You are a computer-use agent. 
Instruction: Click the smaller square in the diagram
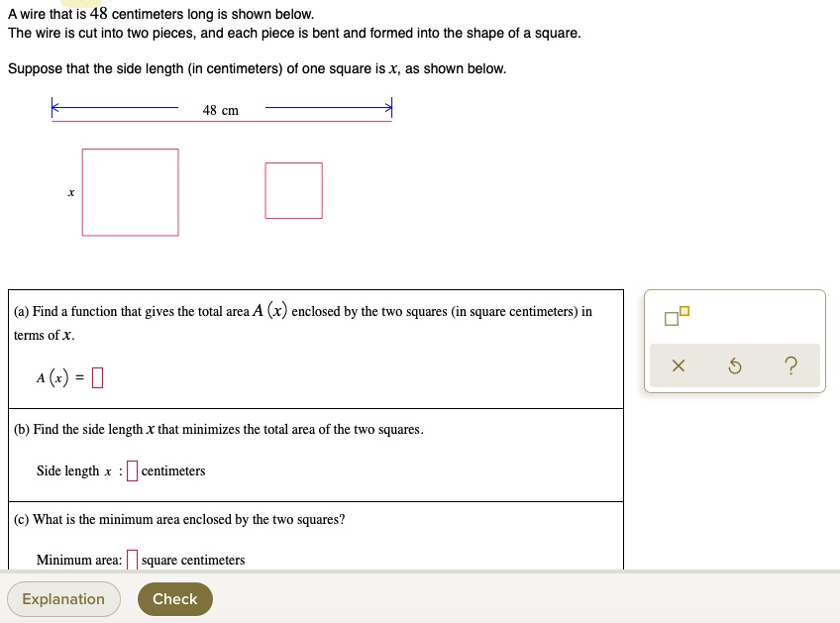[293, 191]
